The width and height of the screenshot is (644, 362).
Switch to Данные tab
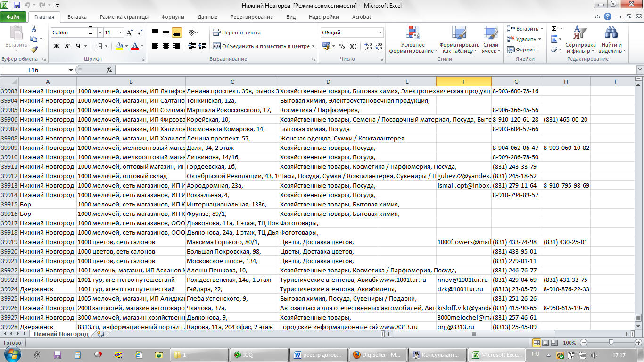coord(207,17)
